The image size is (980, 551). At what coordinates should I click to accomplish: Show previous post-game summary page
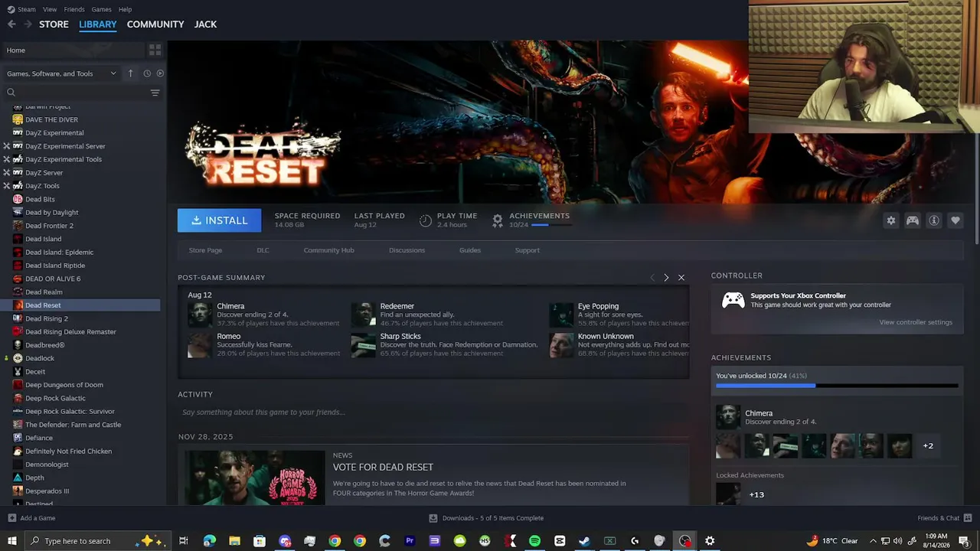point(652,278)
